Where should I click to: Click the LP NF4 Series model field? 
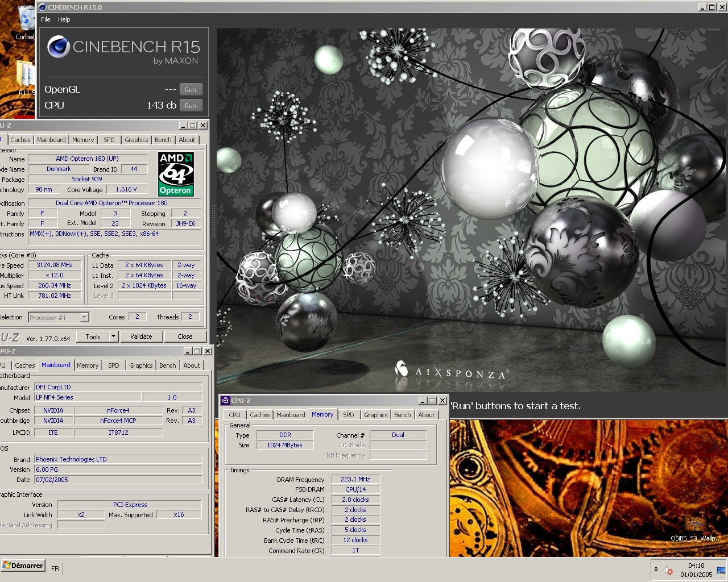88,397
